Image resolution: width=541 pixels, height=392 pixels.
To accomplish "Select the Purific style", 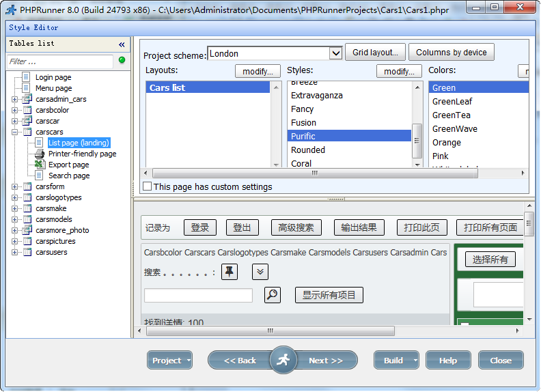I will pyautogui.click(x=303, y=136).
